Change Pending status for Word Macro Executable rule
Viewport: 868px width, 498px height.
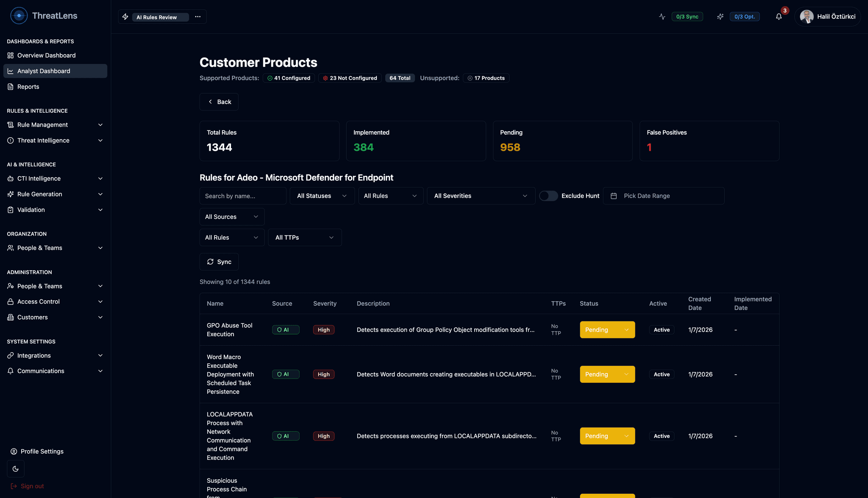pos(607,374)
